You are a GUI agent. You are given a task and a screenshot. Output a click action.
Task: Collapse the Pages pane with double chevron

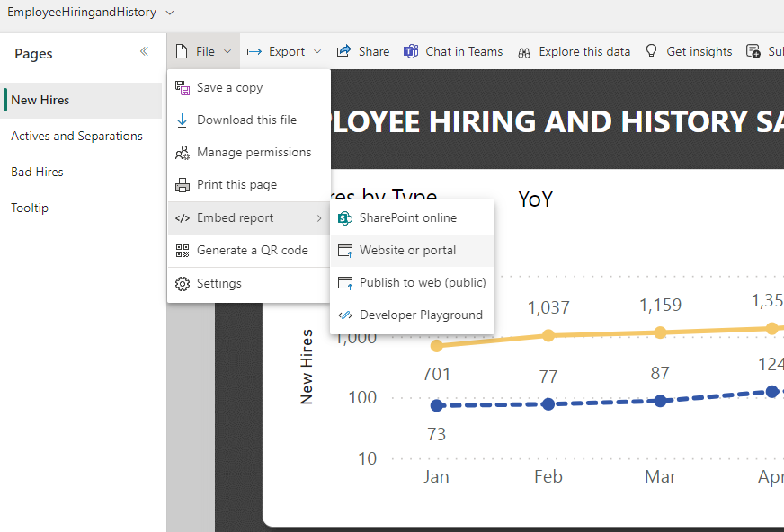coord(144,52)
